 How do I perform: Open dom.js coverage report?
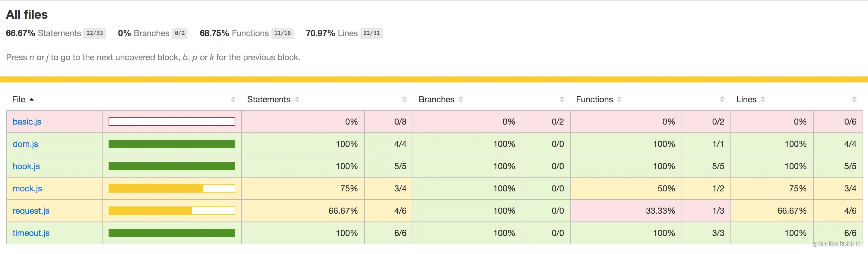[25, 144]
